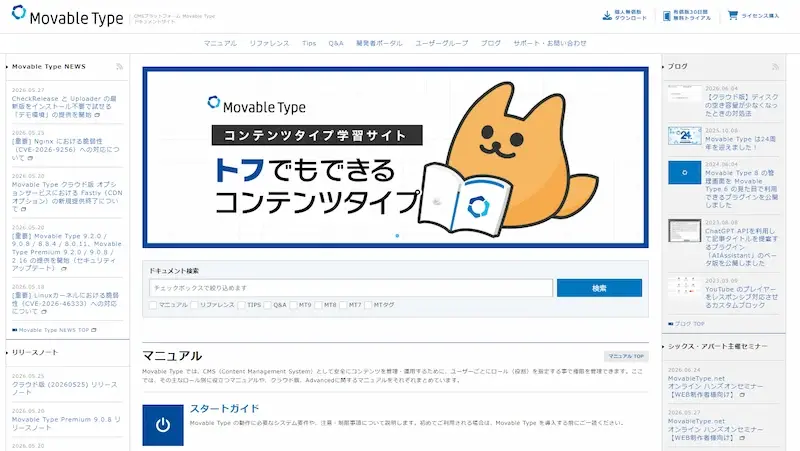Open the クラウド版 ディスク空き容量 blog post
800x451 pixels.
pos(742,105)
